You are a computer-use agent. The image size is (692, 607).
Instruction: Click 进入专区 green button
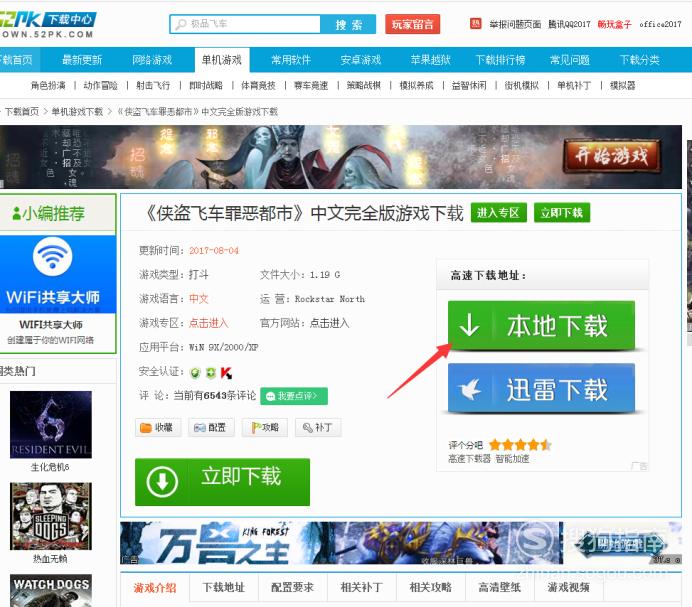point(498,213)
